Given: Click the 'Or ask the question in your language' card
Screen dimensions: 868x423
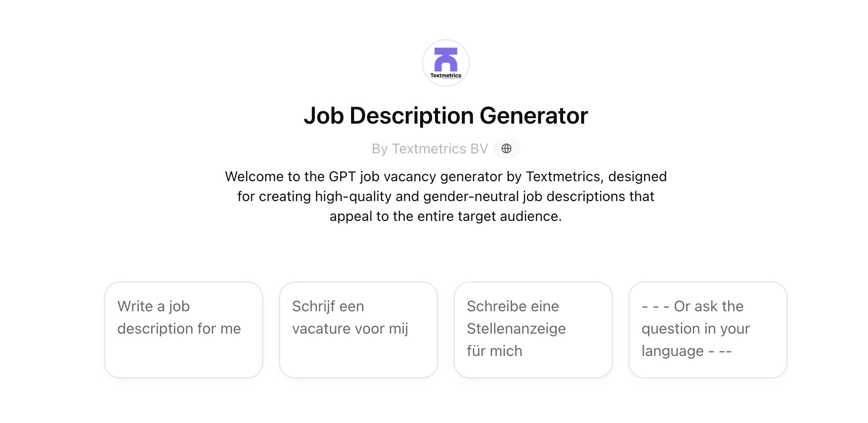Looking at the screenshot, I should (707, 329).
